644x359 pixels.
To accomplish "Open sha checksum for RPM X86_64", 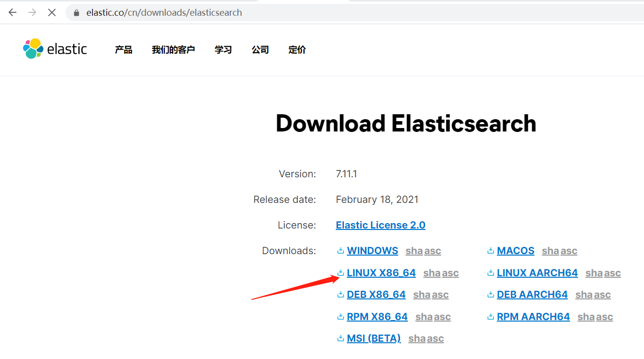I will click(x=424, y=317).
